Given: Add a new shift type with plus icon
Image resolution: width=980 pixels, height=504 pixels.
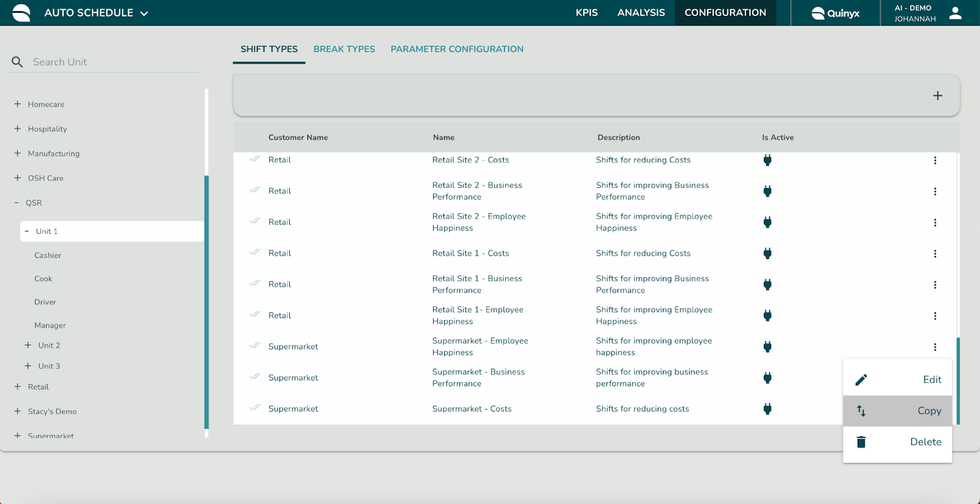Looking at the screenshot, I should tap(938, 96).
